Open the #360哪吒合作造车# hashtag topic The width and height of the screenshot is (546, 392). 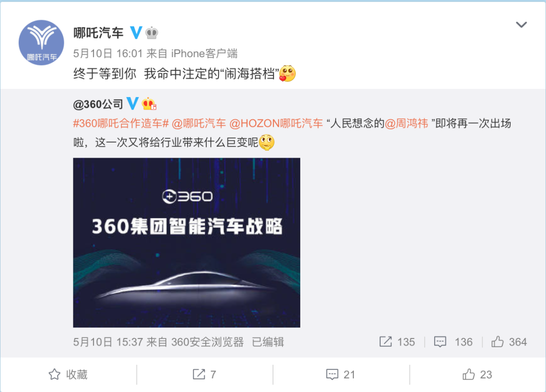121,123
